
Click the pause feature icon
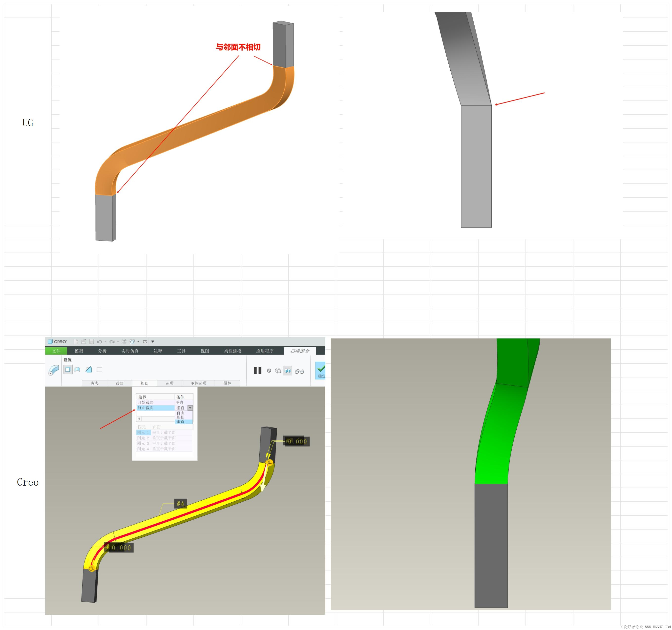coord(257,371)
